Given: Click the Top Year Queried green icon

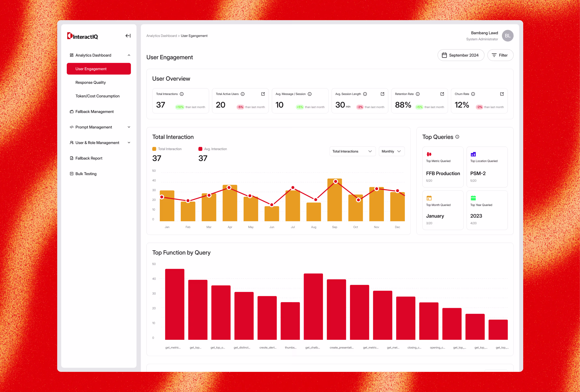Looking at the screenshot, I should tap(473, 198).
